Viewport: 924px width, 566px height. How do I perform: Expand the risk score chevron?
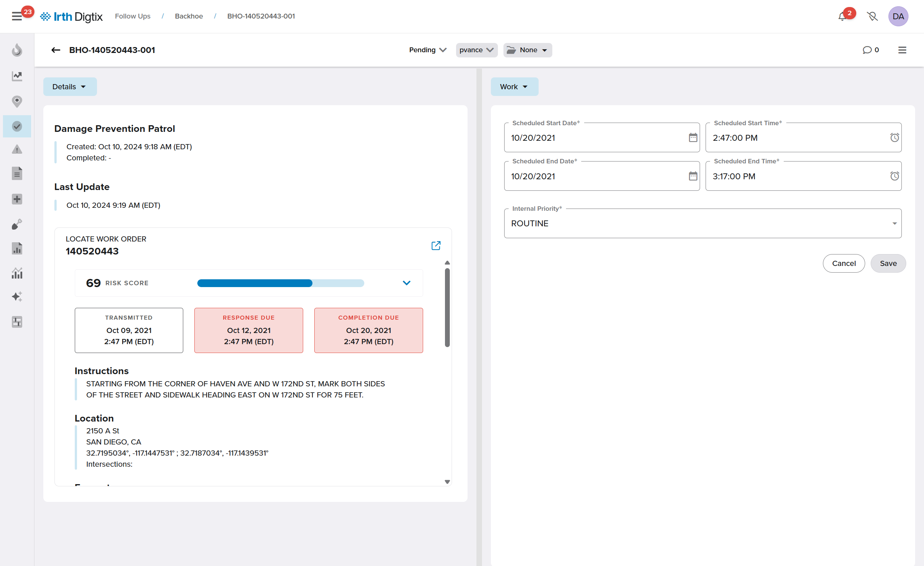[x=406, y=283]
